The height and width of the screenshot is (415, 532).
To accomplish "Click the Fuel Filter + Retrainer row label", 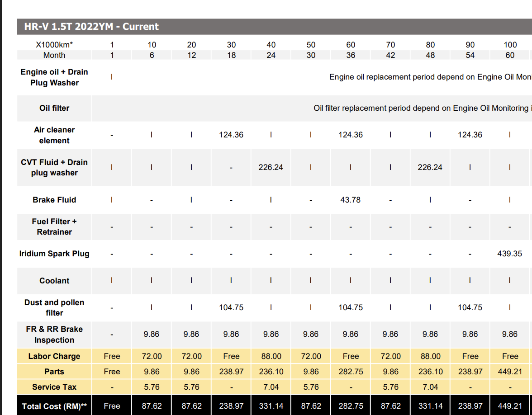I will (54, 226).
